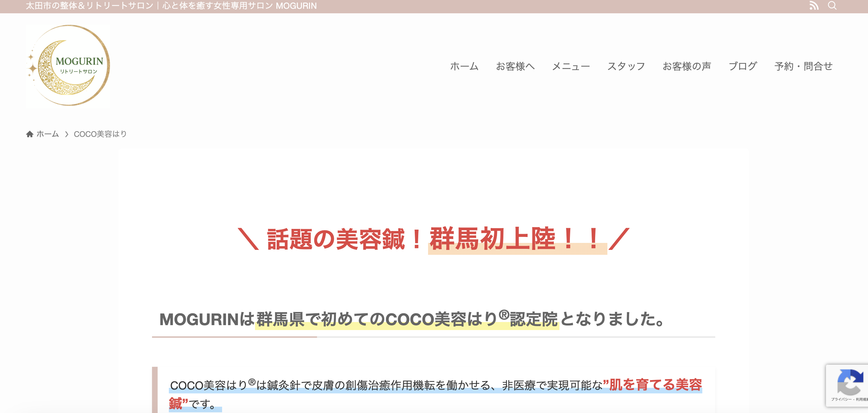The height and width of the screenshot is (413, 868).
Task: Open the お客様へ menu item
Action: click(515, 66)
